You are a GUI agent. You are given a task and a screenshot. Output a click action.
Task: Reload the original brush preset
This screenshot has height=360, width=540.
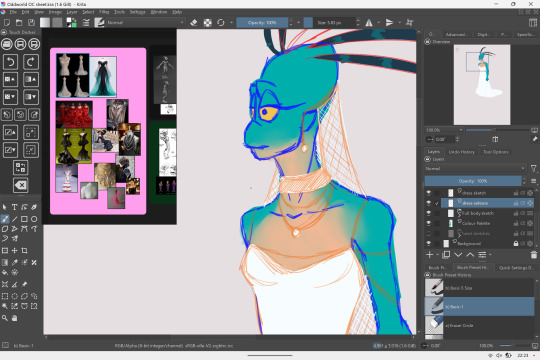coord(221,23)
